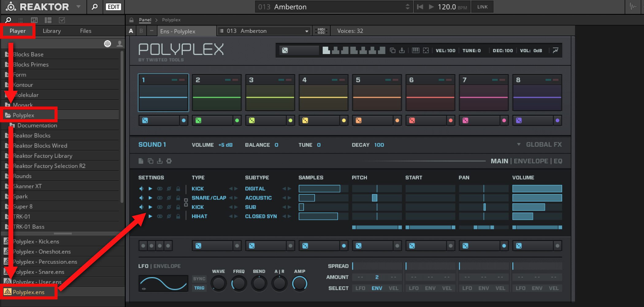This screenshot has height=307, width=644.
Task: Click the sound settings gear icon
Action: coord(169,161)
